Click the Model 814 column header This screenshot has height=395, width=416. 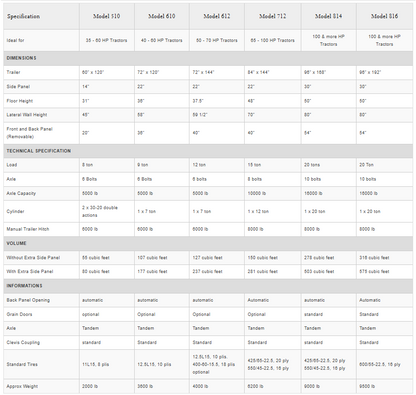pos(329,16)
